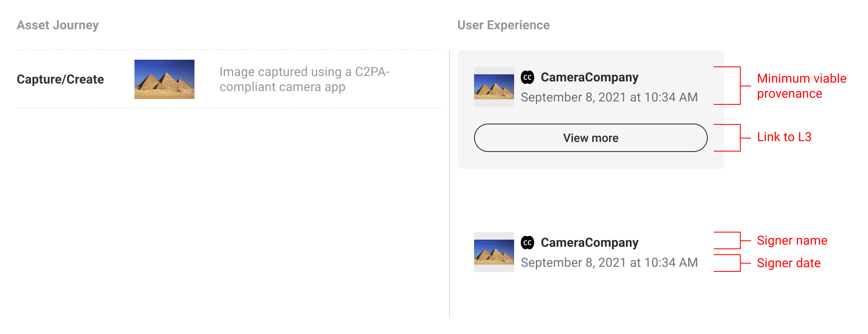
Task: Click the date text in the top card
Action: pyautogui.click(x=609, y=97)
